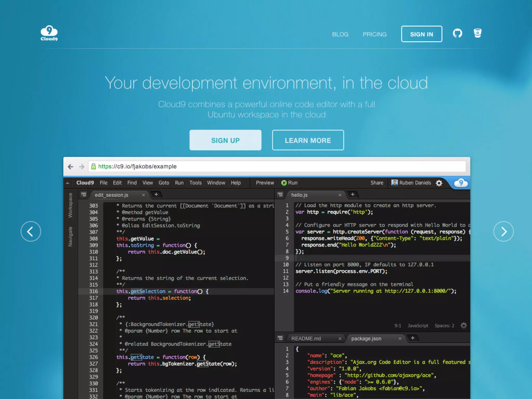Switch to the edit_session.js tab
This screenshot has height=399, width=532.
(111, 195)
